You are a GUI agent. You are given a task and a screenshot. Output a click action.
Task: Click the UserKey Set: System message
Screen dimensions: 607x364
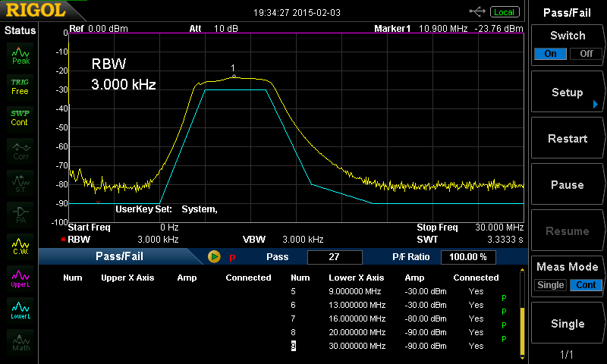(x=166, y=209)
